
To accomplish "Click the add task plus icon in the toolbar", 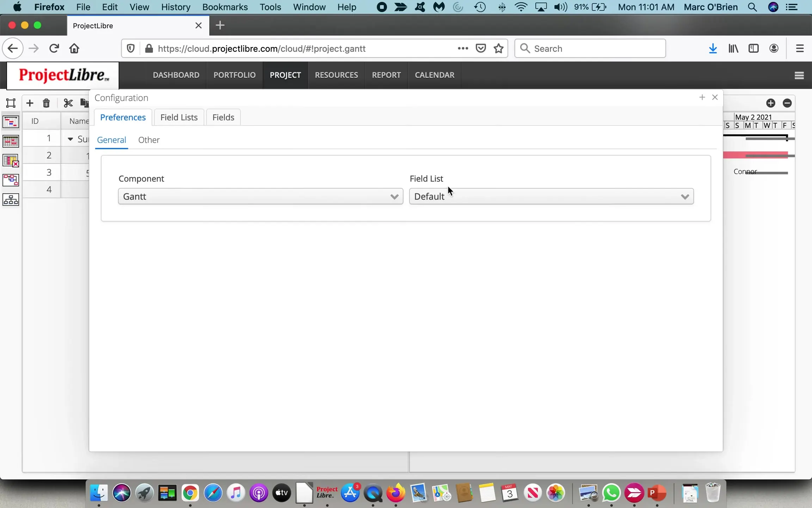I will pyautogui.click(x=30, y=103).
